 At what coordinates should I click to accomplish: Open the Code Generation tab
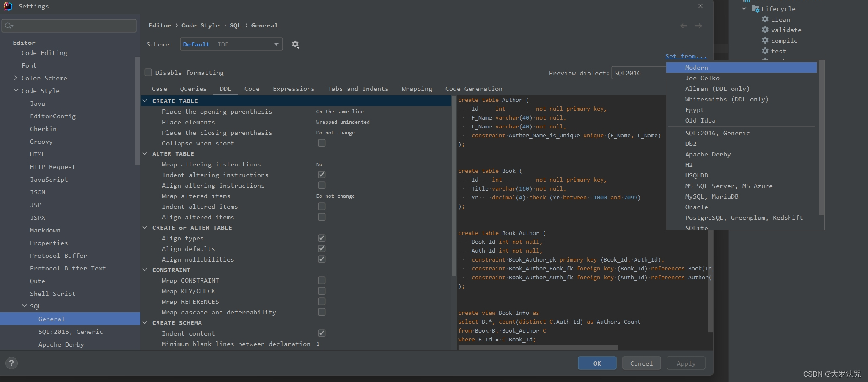point(474,89)
